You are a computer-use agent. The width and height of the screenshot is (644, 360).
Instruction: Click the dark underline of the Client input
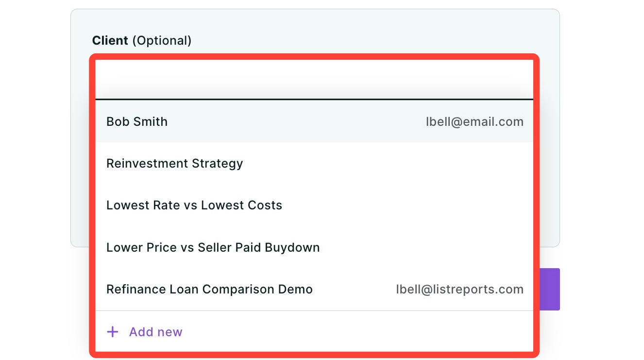(x=314, y=99)
